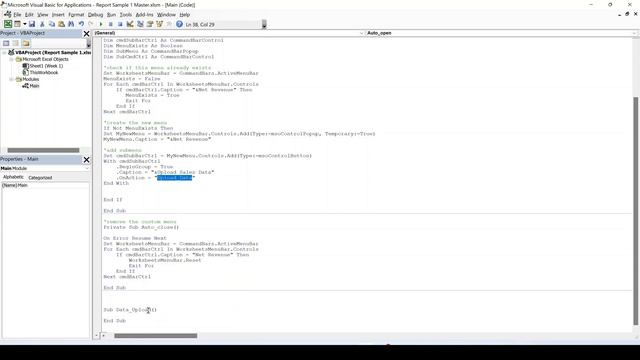
Task: Click the Copy toolbar icon
Action: (51, 24)
